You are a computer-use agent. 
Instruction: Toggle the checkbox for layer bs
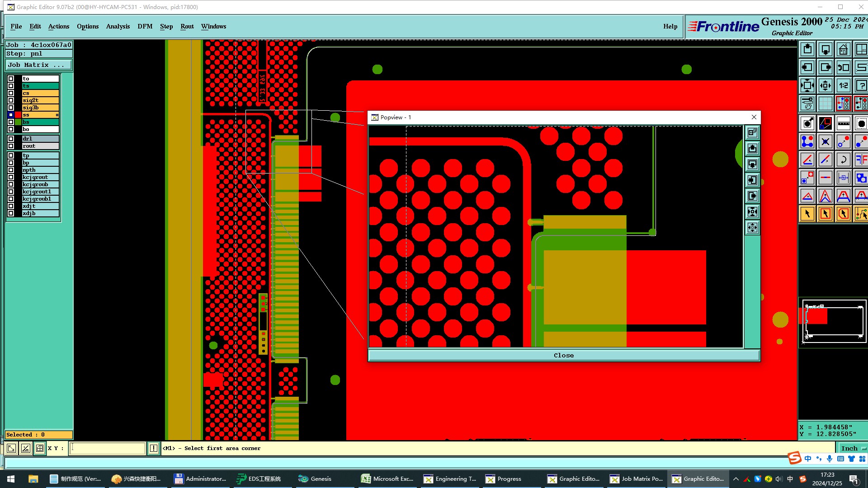11,122
